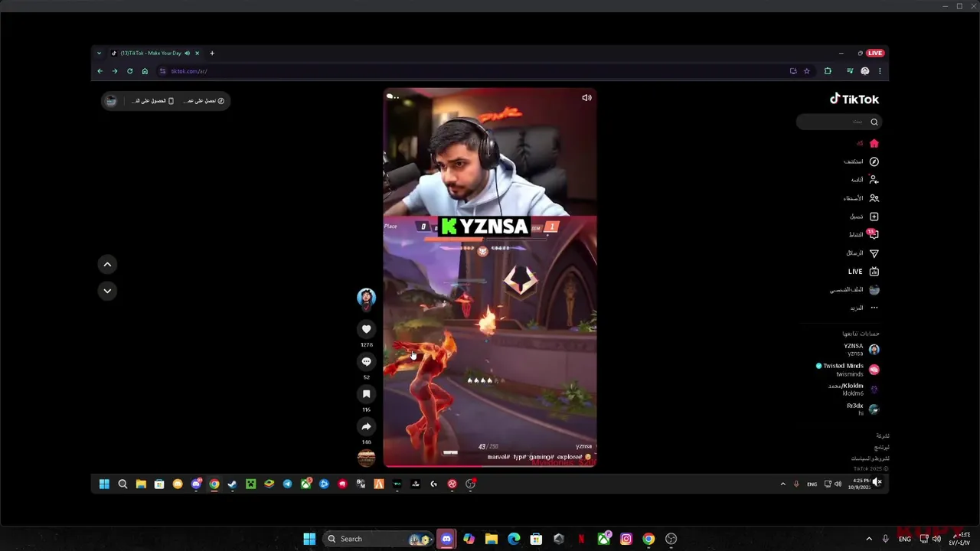Image resolution: width=980 pixels, height=551 pixels.
Task: Go to previous video with up arrow
Action: pos(107,264)
